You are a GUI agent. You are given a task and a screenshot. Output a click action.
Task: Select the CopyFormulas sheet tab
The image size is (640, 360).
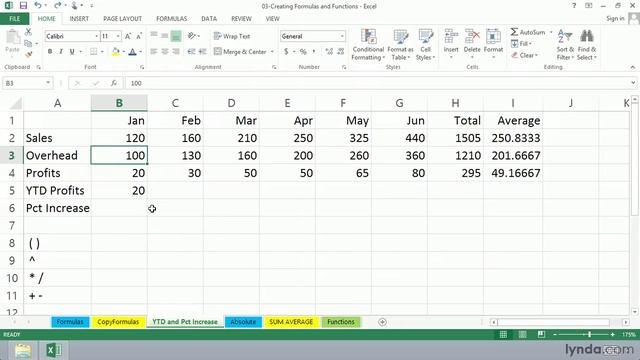pyautogui.click(x=118, y=322)
